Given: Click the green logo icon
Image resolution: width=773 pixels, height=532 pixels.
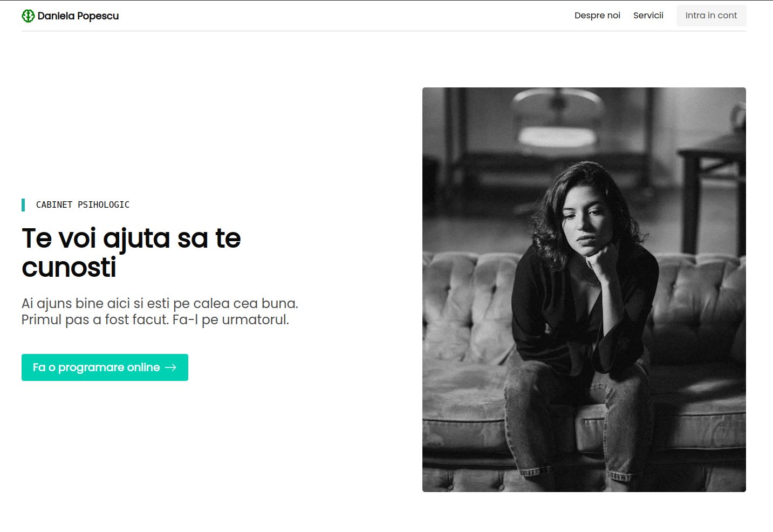Looking at the screenshot, I should click(28, 16).
